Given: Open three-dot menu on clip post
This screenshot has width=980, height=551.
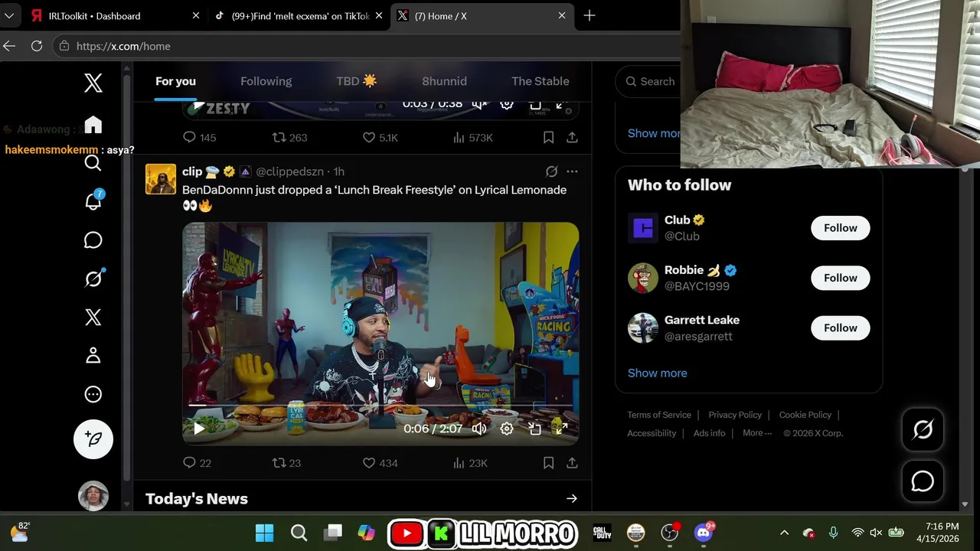Looking at the screenshot, I should (x=572, y=171).
